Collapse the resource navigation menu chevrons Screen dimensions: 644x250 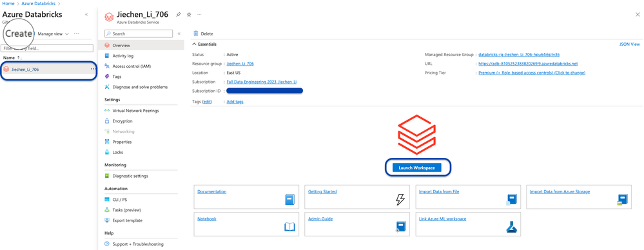179,34
